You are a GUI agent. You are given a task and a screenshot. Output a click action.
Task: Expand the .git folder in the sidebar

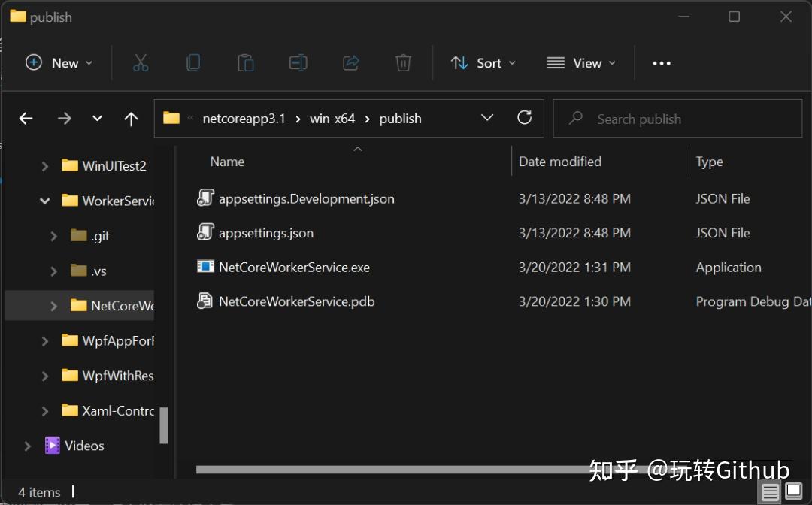click(53, 235)
